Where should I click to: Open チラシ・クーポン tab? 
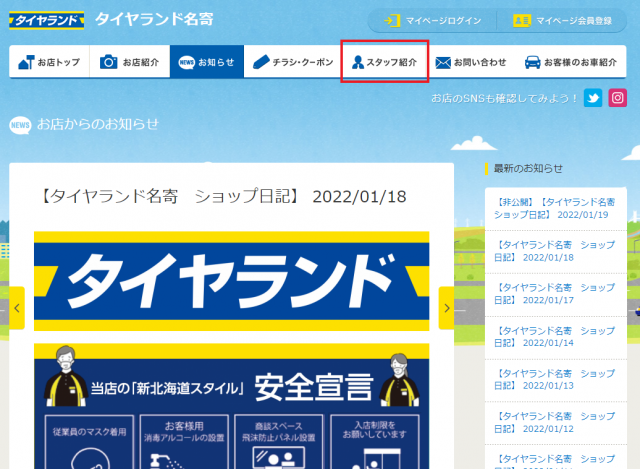tap(292, 62)
